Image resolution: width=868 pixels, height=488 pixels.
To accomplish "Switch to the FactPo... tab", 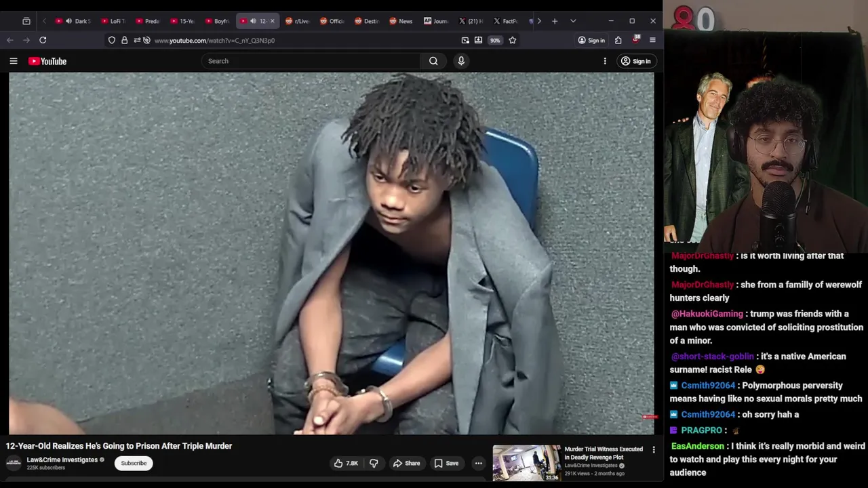I will 506,21.
